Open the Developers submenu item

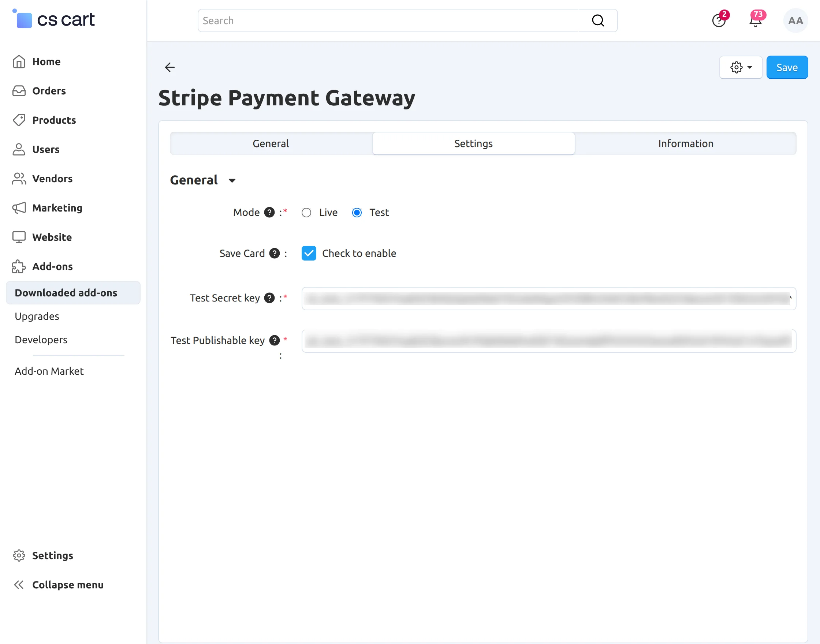tap(41, 340)
